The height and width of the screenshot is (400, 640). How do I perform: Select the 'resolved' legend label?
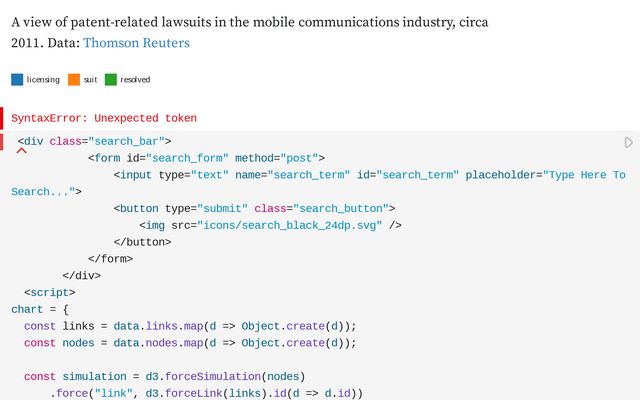click(135, 79)
